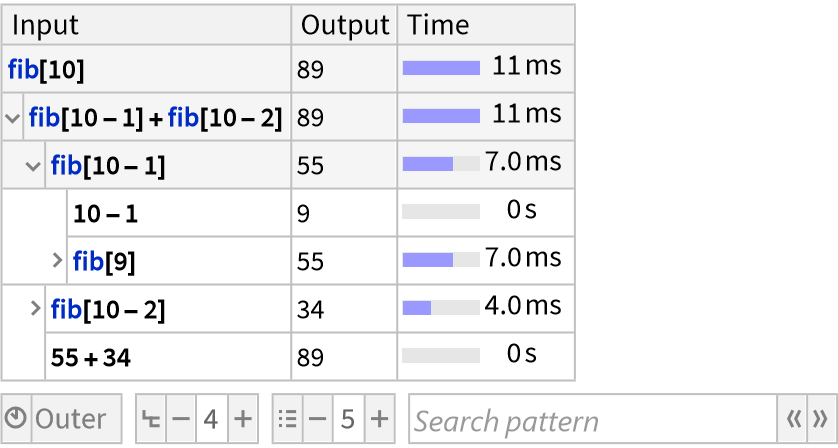
Task: Collapse the fib[10 – 1] + fib[10 – 2] row
Action: 13,119
